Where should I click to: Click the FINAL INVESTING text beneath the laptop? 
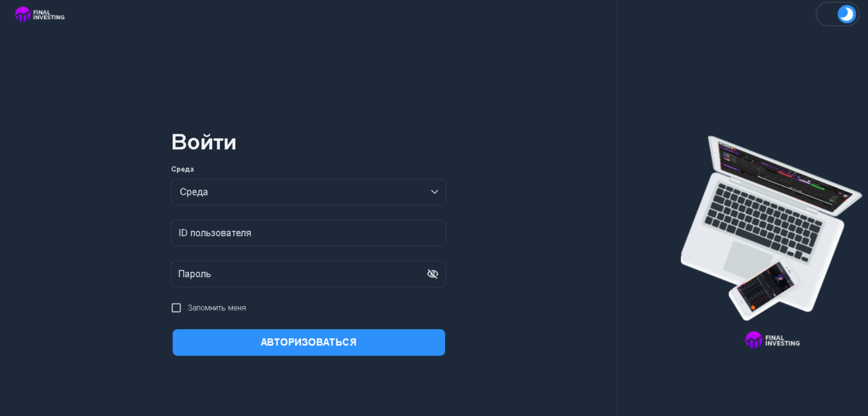point(782,340)
